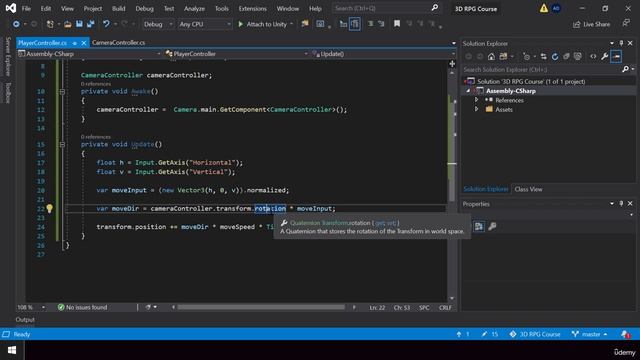
Task: Click the search magnifier in Search (Ctrl+Q)
Action: coord(435,8)
